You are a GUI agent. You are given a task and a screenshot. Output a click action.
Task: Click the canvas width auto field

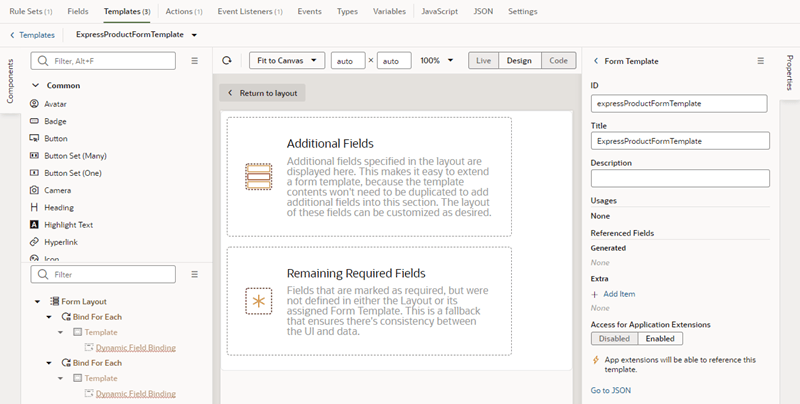click(x=348, y=61)
